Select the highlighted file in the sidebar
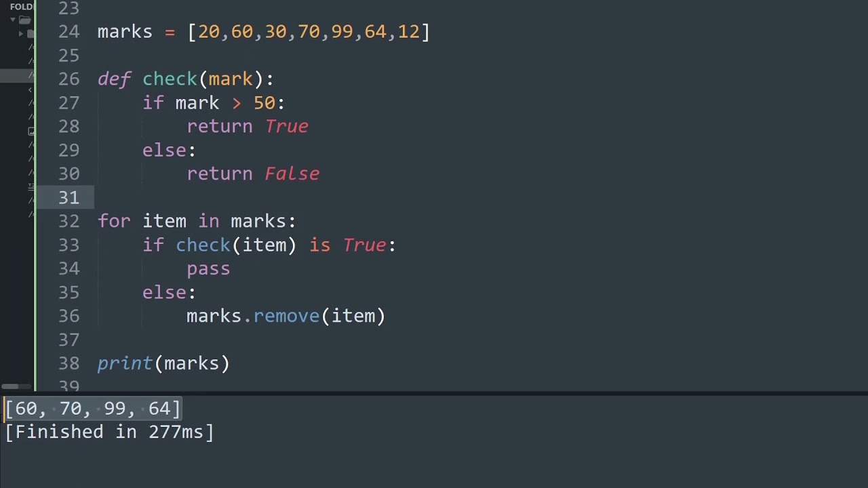 coord(17,75)
